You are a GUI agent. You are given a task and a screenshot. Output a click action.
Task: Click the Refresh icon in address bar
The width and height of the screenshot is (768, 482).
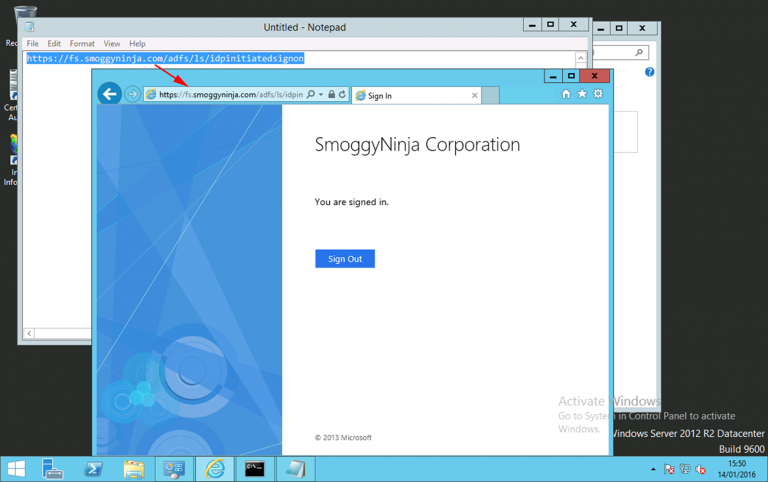pyautogui.click(x=342, y=95)
